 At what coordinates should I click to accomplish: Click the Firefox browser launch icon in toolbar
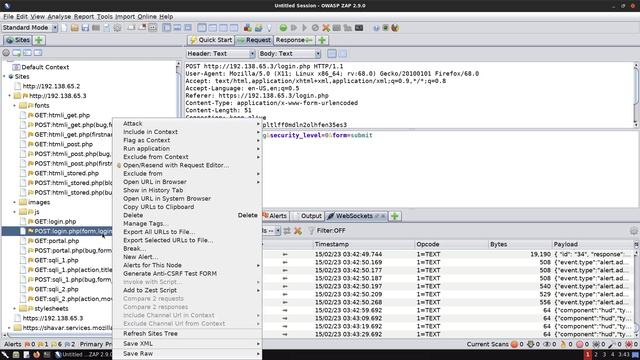coord(395,28)
